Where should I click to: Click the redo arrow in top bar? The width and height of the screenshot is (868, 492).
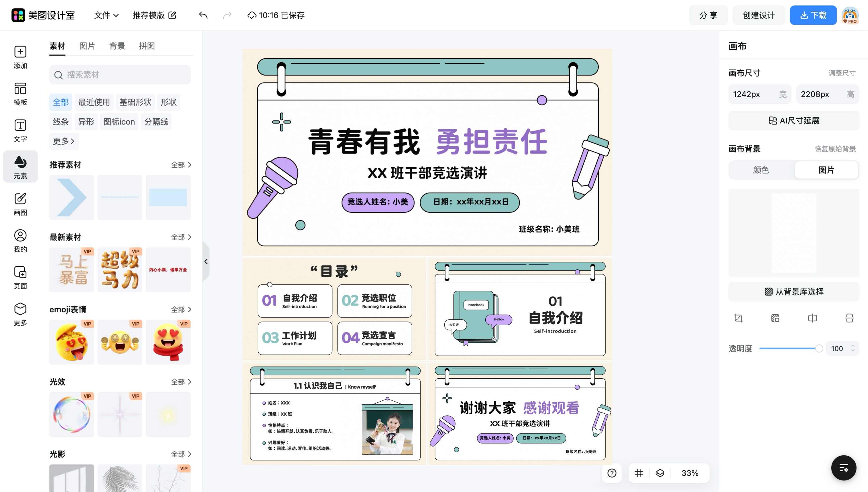coord(227,15)
